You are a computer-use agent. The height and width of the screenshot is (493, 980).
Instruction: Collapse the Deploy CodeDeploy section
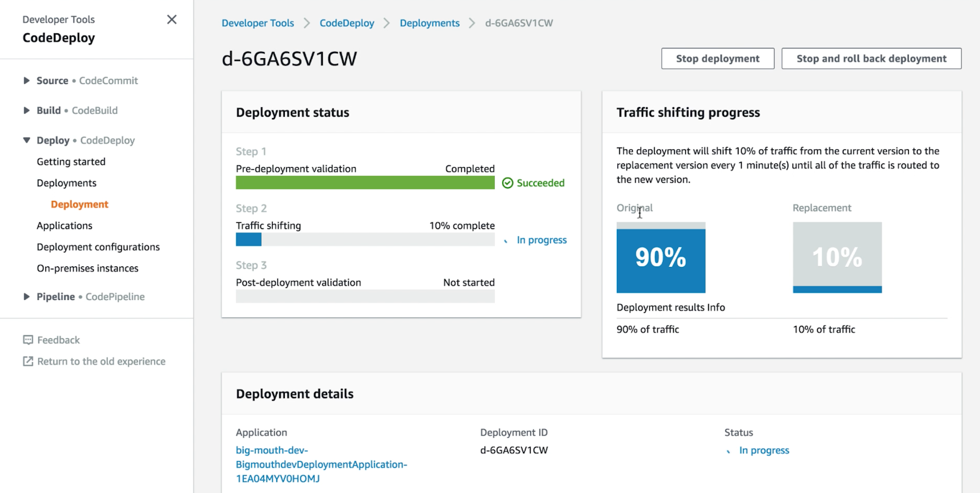(x=26, y=140)
